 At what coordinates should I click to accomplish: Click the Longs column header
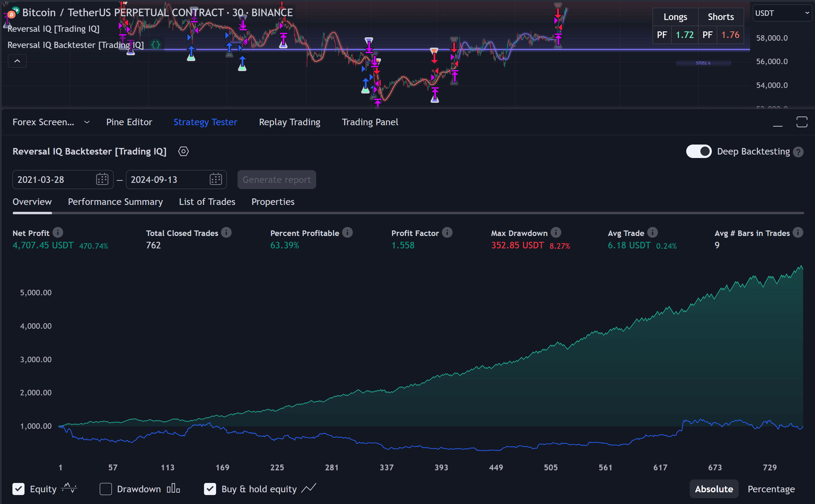coord(675,17)
